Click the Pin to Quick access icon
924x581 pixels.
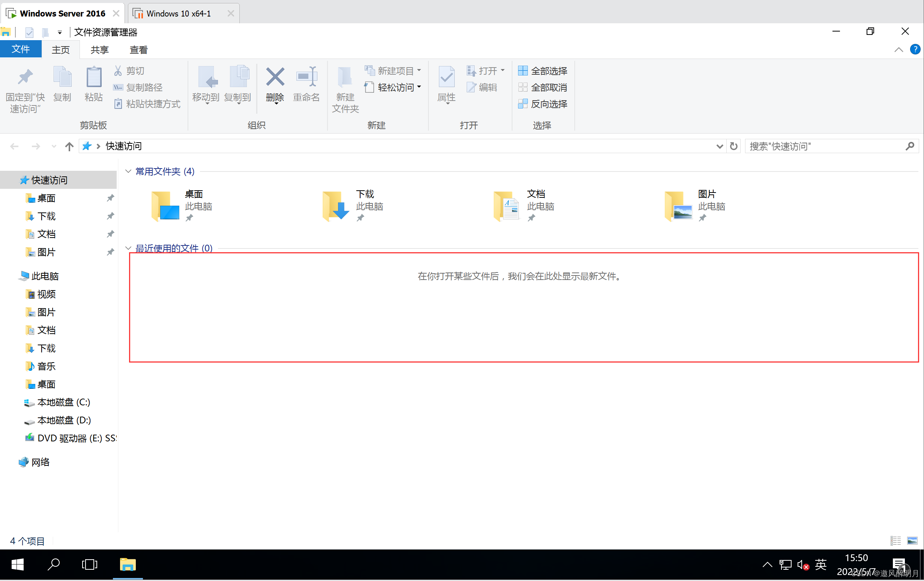26,77
